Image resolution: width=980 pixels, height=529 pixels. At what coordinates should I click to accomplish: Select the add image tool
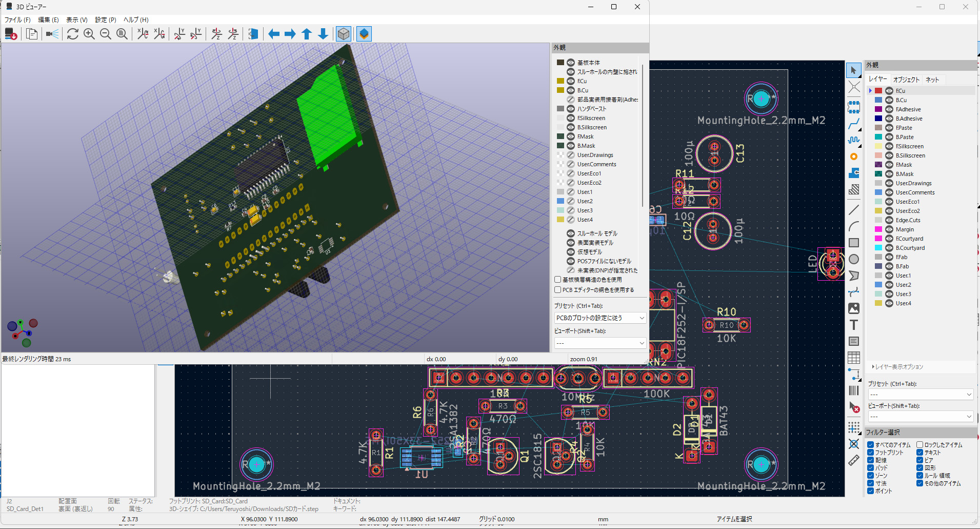(x=854, y=308)
